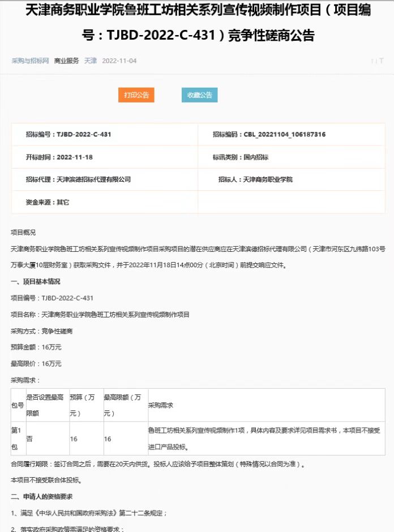Click the smaller font size T icon
The image size is (394, 532).
coord(372,61)
